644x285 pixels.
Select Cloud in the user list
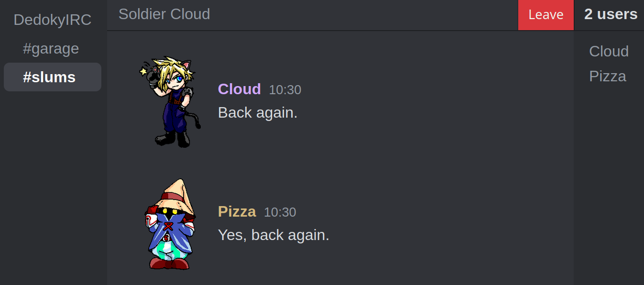point(609,51)
